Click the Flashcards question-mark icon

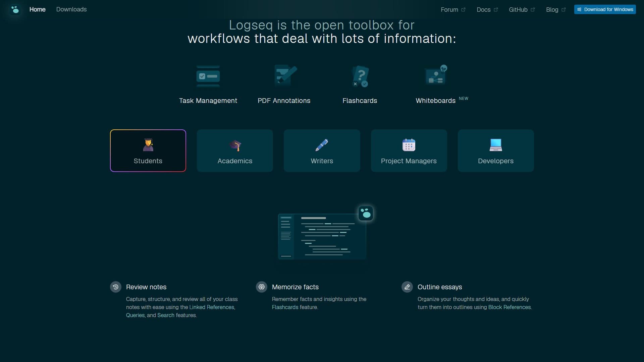pyautogui.click(x=360, y=76)
